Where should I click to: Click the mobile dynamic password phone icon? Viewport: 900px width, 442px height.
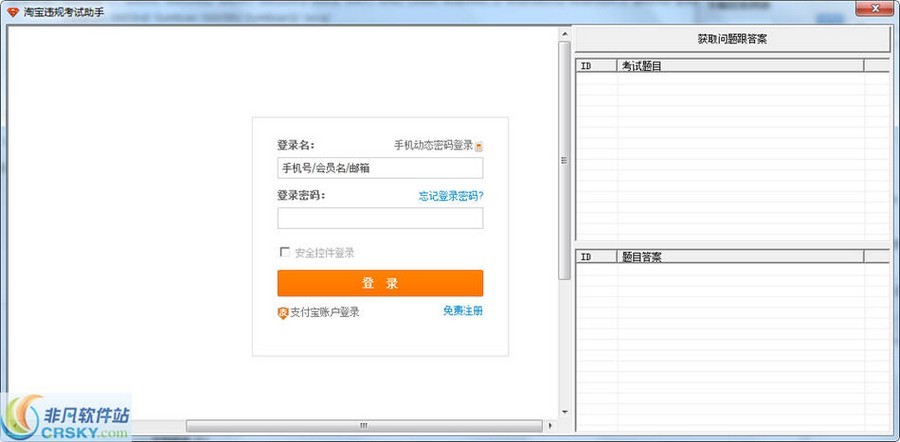(x=479, y=146)
